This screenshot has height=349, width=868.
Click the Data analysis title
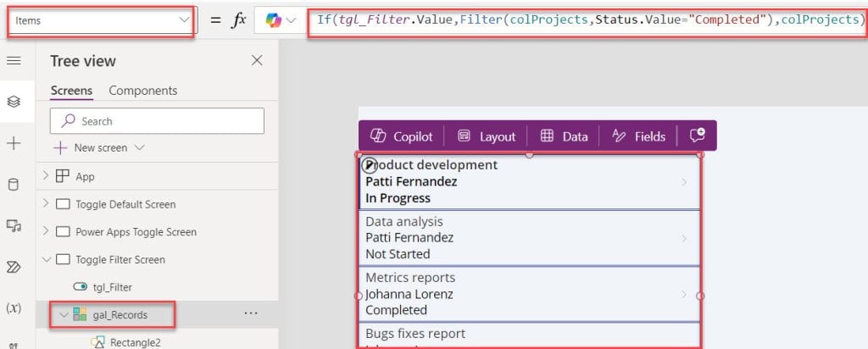pos(404,221)
